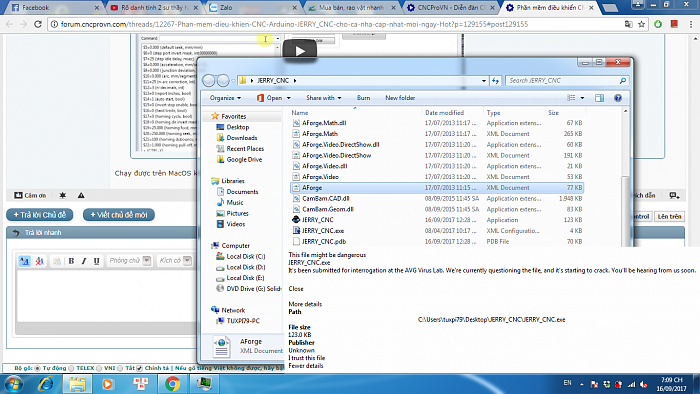Select the Tắt typing mode radio
The image size is (700, 394).
pos(120,368)
